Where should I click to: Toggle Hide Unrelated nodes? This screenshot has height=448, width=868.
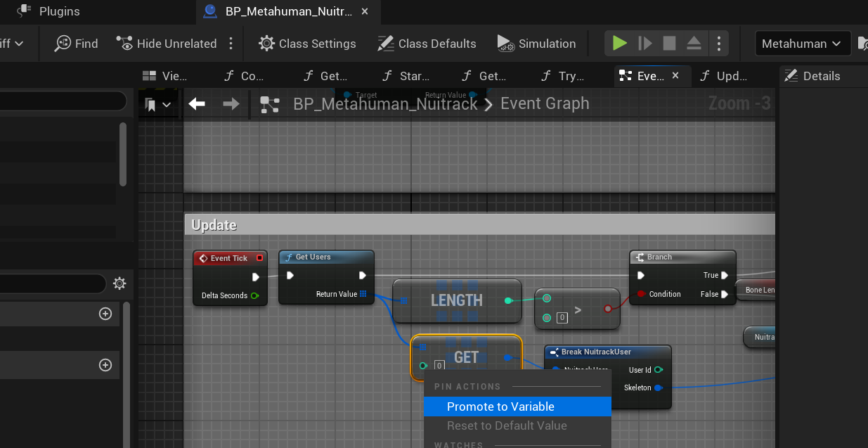pyautogui.click(x=166, y=44)
